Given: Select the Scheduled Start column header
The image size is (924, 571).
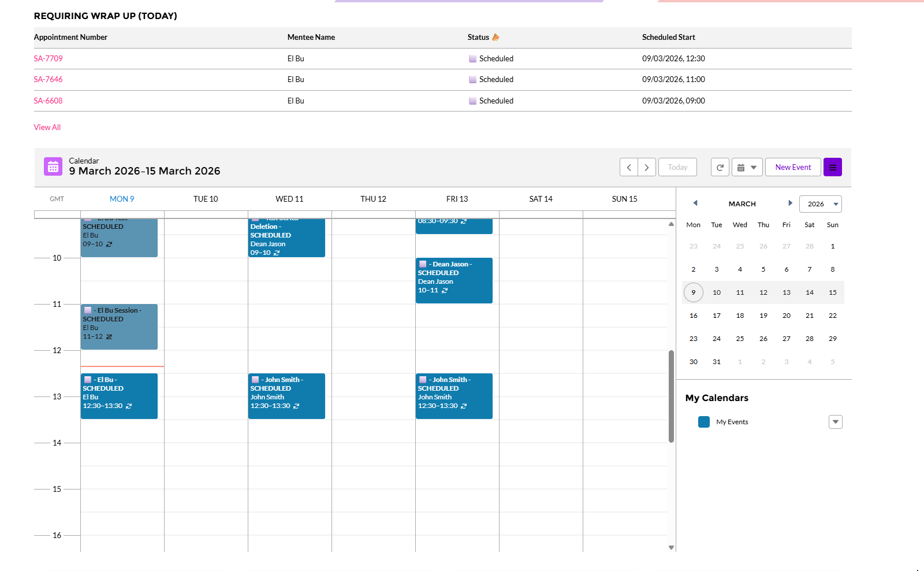Looking at the screenshot, I should pyautogui.click(x=668, y=37).
